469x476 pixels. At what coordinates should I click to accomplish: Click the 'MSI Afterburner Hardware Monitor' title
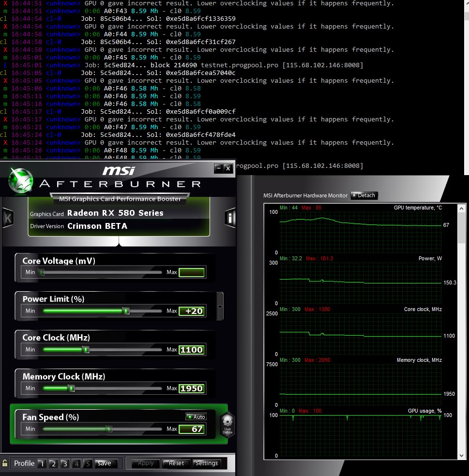tap(305, 195)
